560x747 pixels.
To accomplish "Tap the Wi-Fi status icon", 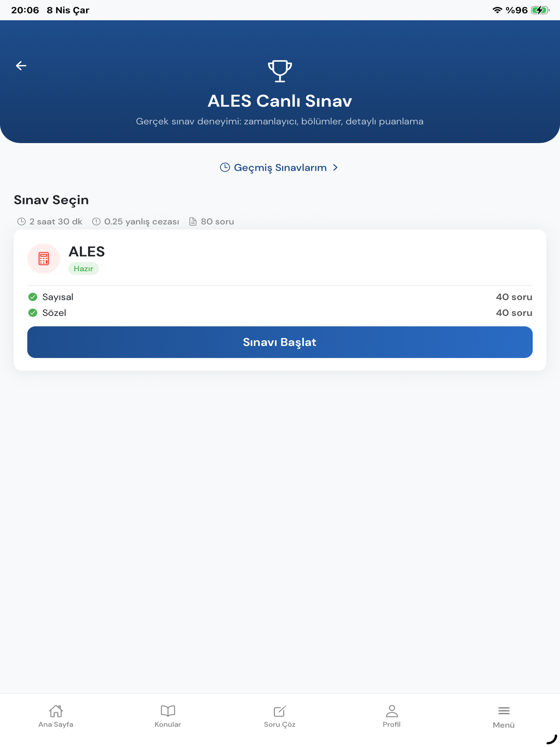I will pos(497,10).
